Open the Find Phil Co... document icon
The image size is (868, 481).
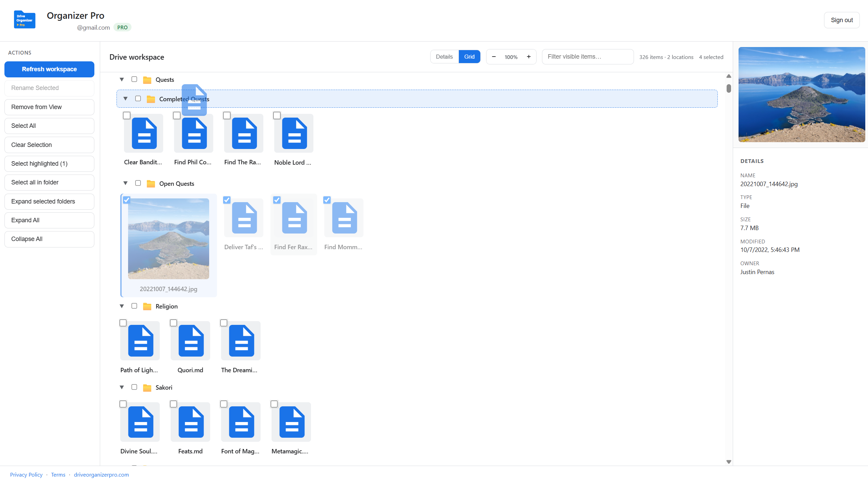pos(194,133)
